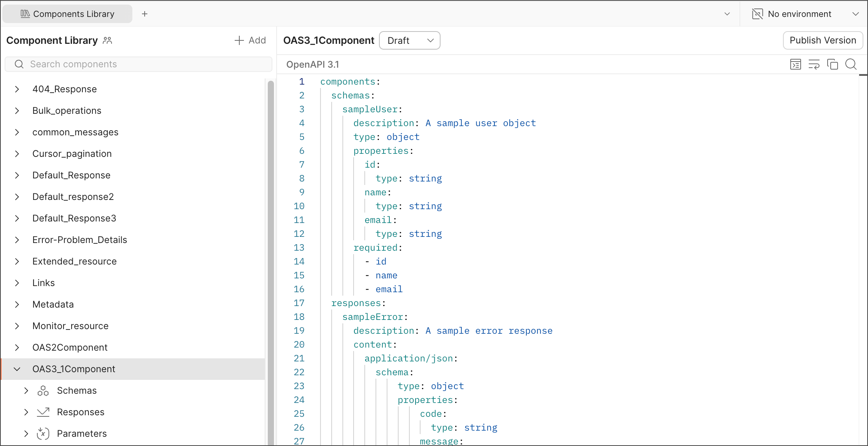This screenshot has height=446, width=868.
Task: Expand the Default_Response component
Action: click(x=17, y=175)
